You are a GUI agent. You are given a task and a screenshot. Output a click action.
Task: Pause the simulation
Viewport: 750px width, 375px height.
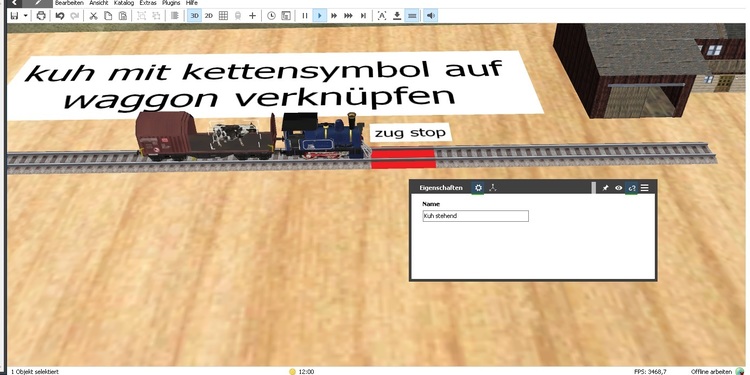(305, 16)
